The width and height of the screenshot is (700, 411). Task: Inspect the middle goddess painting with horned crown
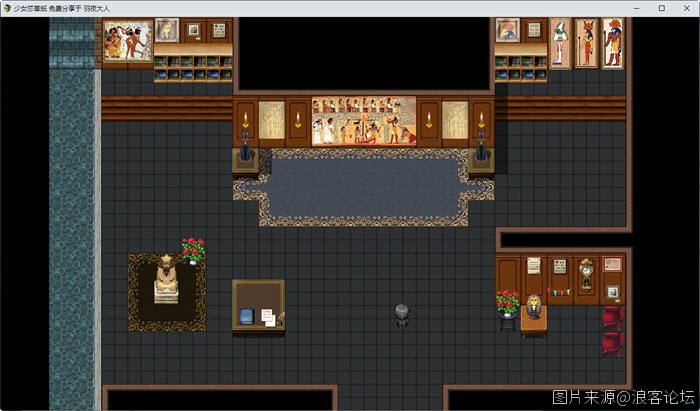[586, 44]
